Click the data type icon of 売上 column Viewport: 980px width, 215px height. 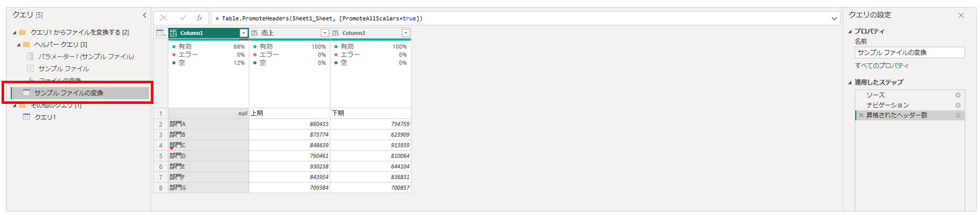(x=254, y=33)
